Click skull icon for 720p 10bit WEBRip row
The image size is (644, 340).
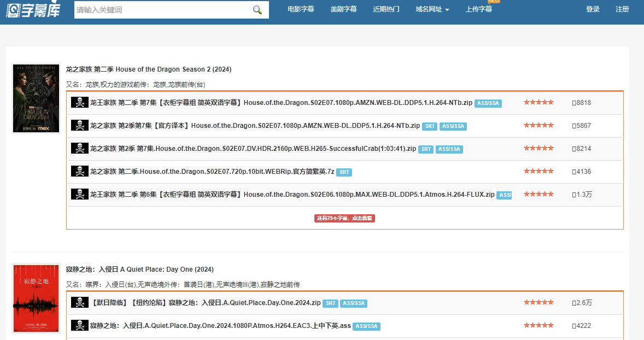point(80,171)
